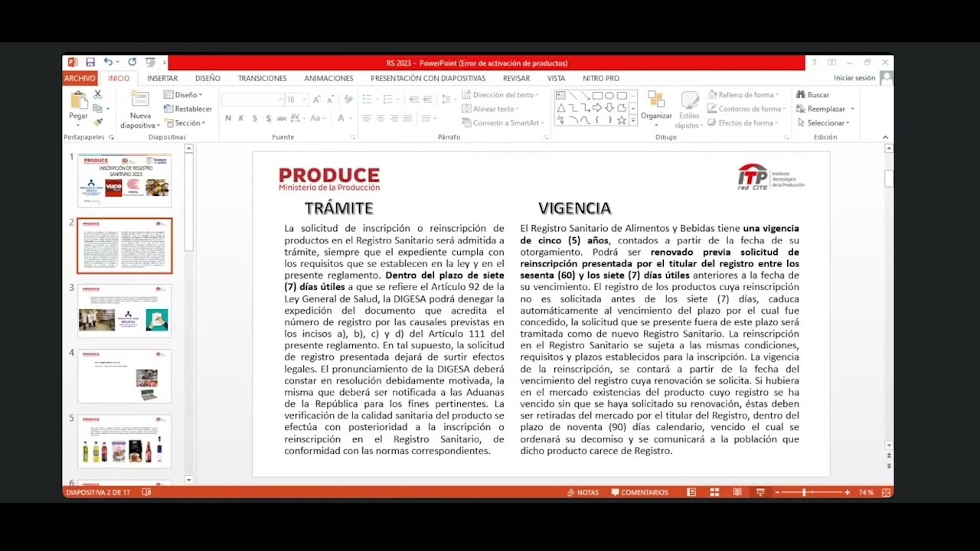This screenshot has height=551, width=980.
Task: Open the Dirección del texto dropdown
Action: click(501, 95)
